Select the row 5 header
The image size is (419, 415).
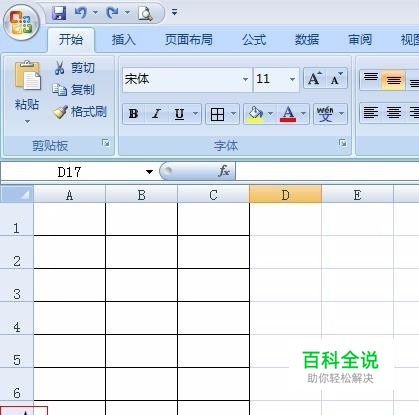click(x=17, y=351)
